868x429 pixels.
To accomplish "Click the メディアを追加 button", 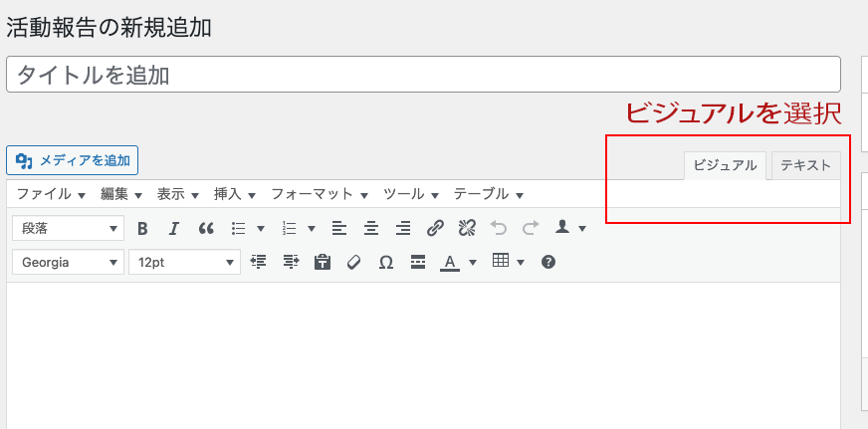I will tap(72, 160).
